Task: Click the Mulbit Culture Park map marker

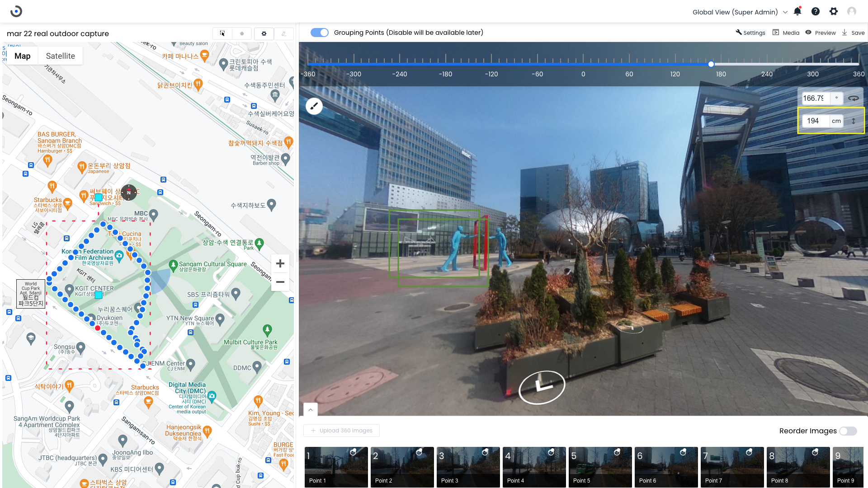Action: 268,330
